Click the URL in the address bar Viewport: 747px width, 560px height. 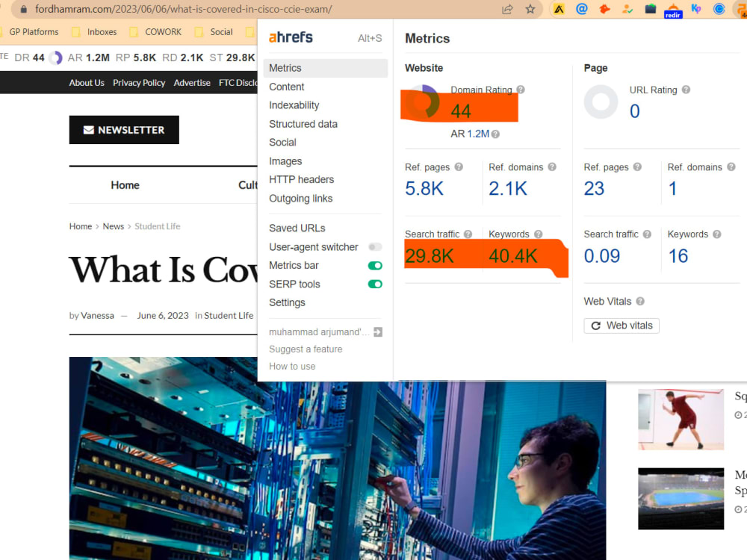point(184,9)
